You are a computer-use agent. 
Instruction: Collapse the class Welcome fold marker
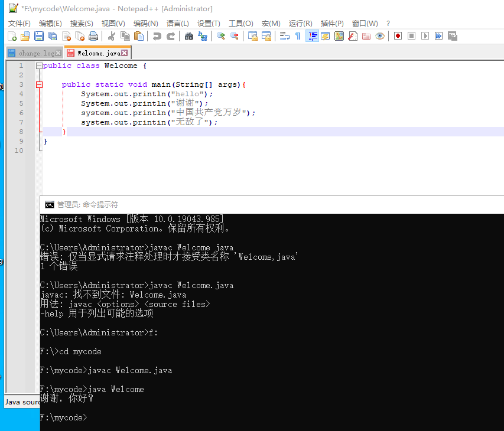39,66
